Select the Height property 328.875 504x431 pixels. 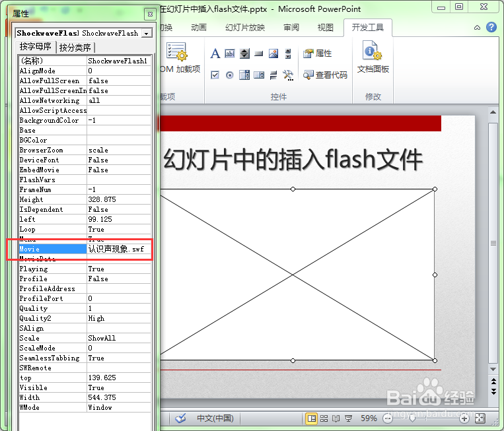pyautogui.click(x=85, y=199)
